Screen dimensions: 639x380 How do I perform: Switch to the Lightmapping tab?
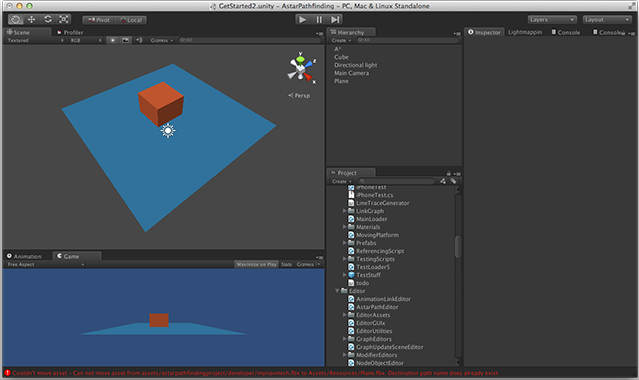[x=525, y=32]
